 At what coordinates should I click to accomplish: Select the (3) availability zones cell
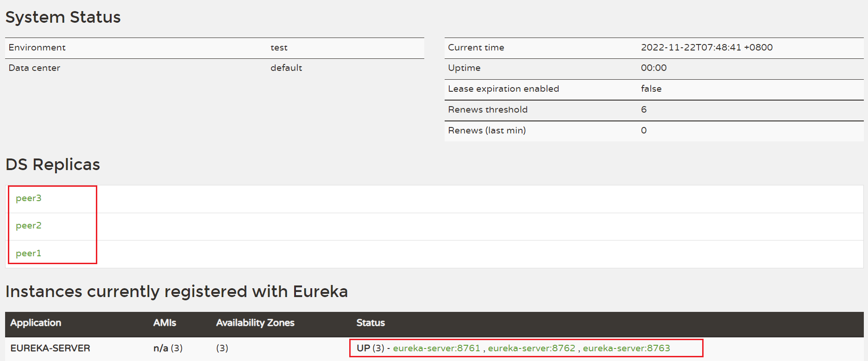tap(222, 348)
